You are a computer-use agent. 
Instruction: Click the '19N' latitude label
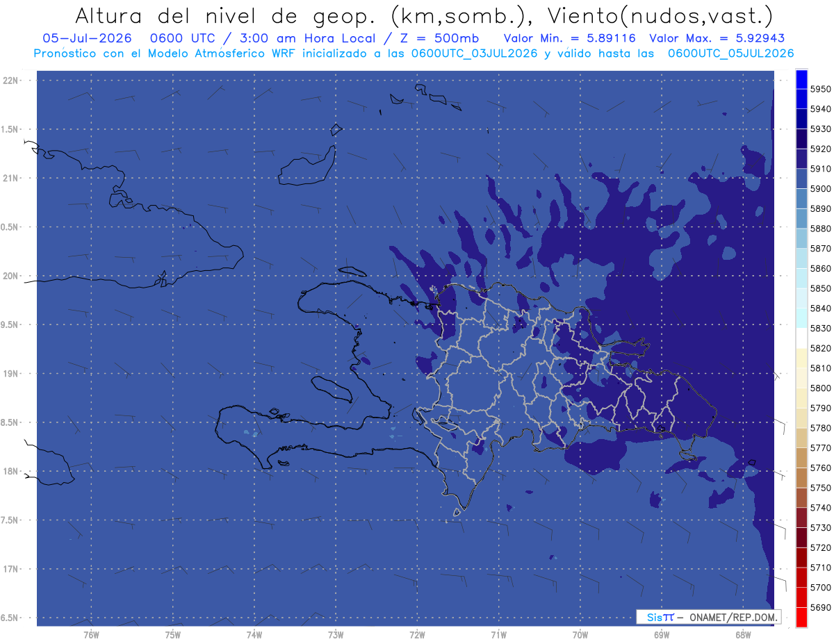click(x=12, y=374)
